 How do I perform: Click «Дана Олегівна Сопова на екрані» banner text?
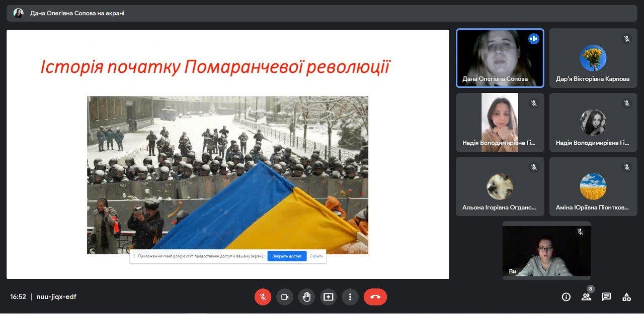77,13
